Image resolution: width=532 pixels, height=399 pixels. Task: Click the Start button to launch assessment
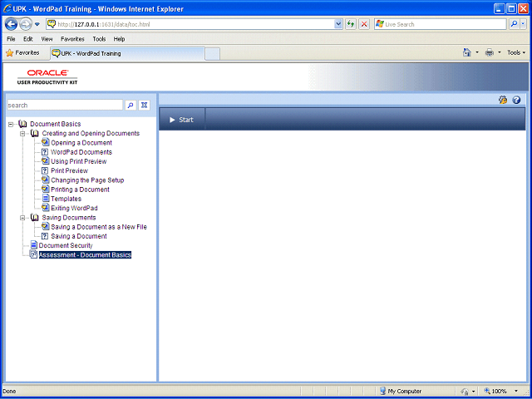click(181, 120)
